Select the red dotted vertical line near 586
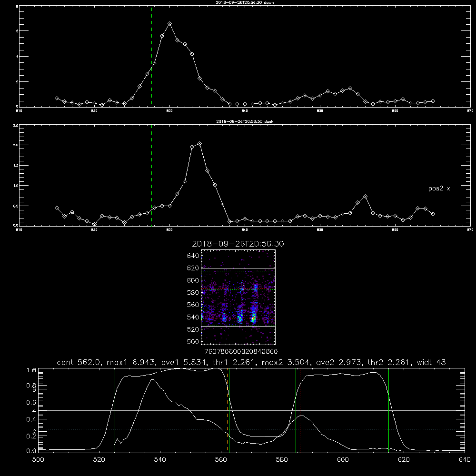The height and width of the screenshot is (476, 476). click(300, 410)
